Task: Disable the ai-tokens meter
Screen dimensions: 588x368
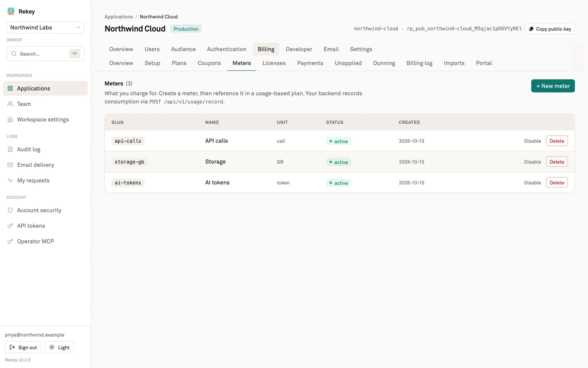Action: tap(533, 183)
